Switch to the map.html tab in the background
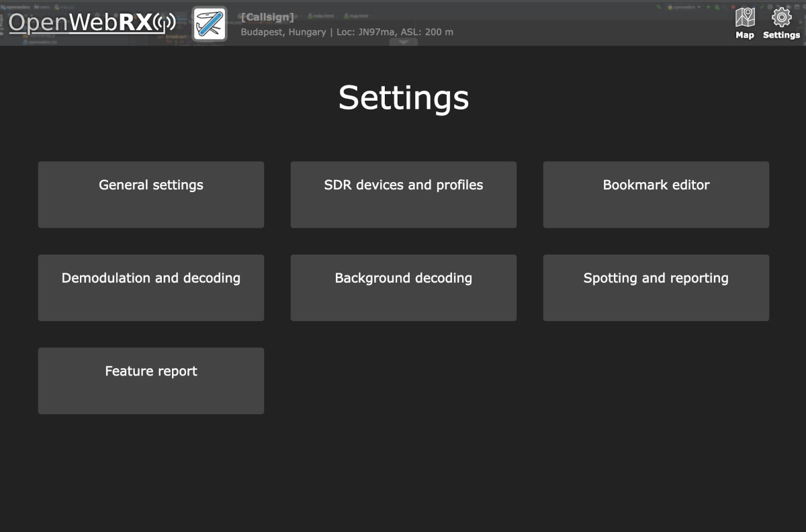806x532 pixels. [356, 15]
